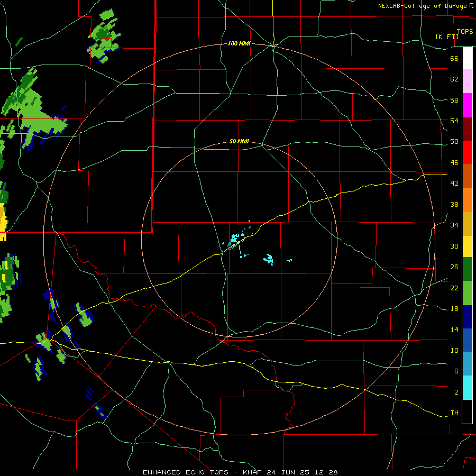Click legend value "66"

[x=454, y=59]
